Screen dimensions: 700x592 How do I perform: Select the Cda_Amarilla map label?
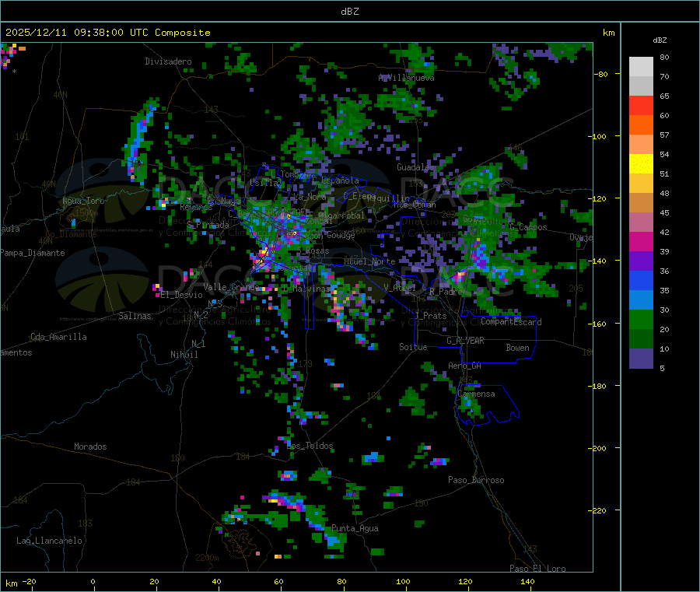[58, 337]
